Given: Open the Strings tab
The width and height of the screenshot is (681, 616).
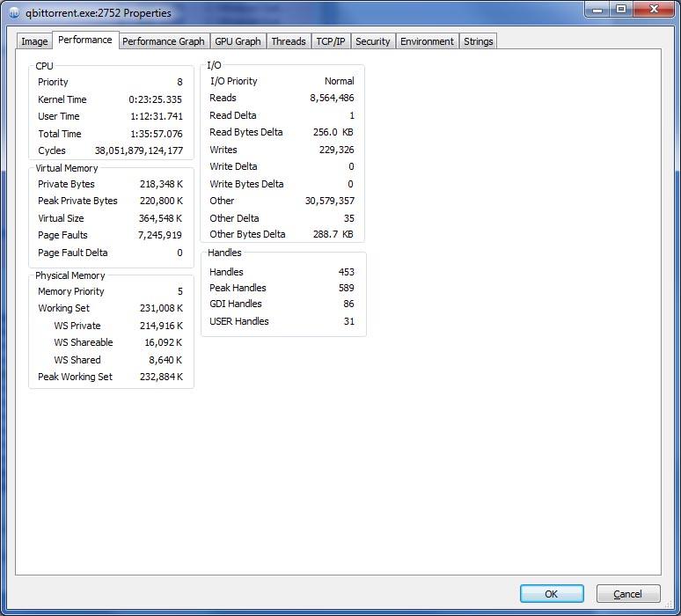Looking at the screenshot, I should click(x=478, y=41).
